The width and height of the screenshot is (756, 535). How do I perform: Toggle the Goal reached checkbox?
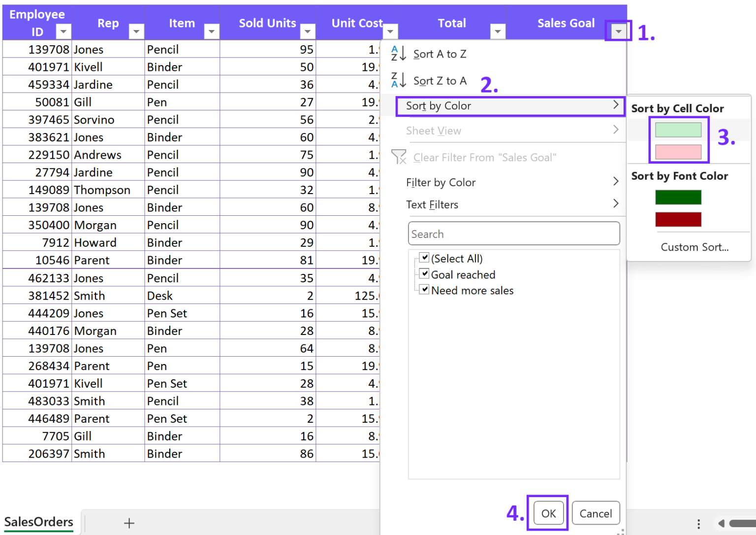(424, 273)
